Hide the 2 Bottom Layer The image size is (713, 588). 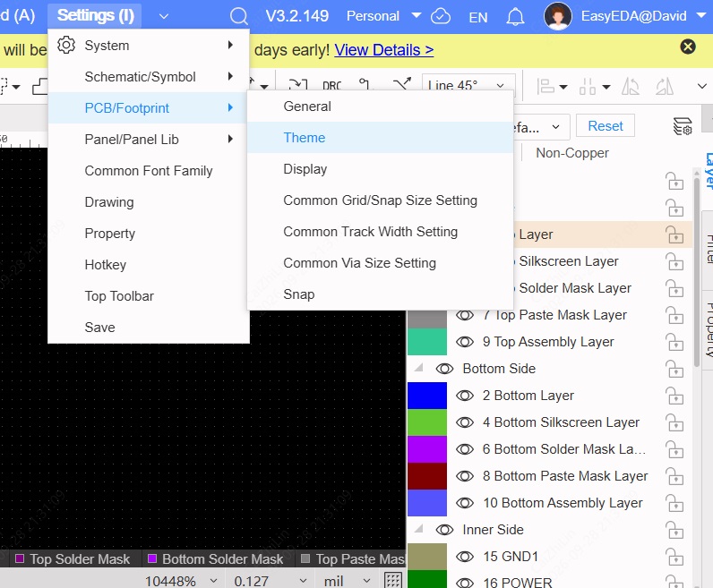coord(465,396)
